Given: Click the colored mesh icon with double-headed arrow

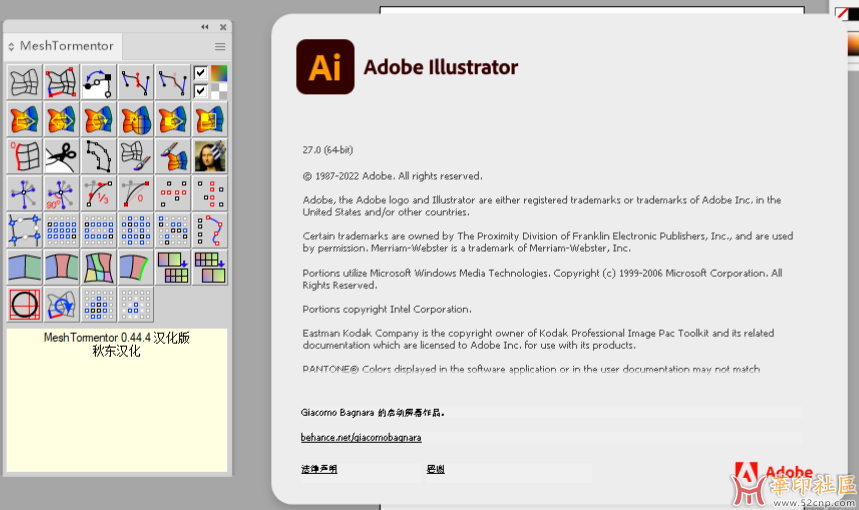Looking at the screenshot, I should pyautogui.click(x=61, y=119).
